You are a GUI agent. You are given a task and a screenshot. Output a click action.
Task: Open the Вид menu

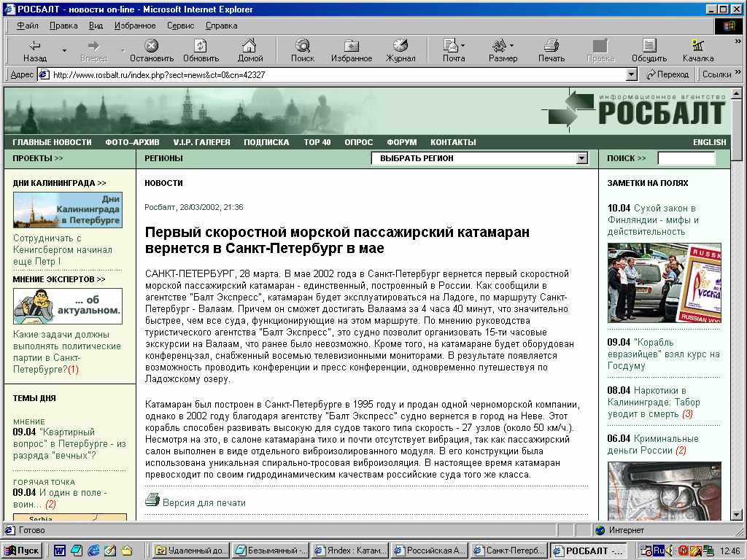click(x=96, y=26)
